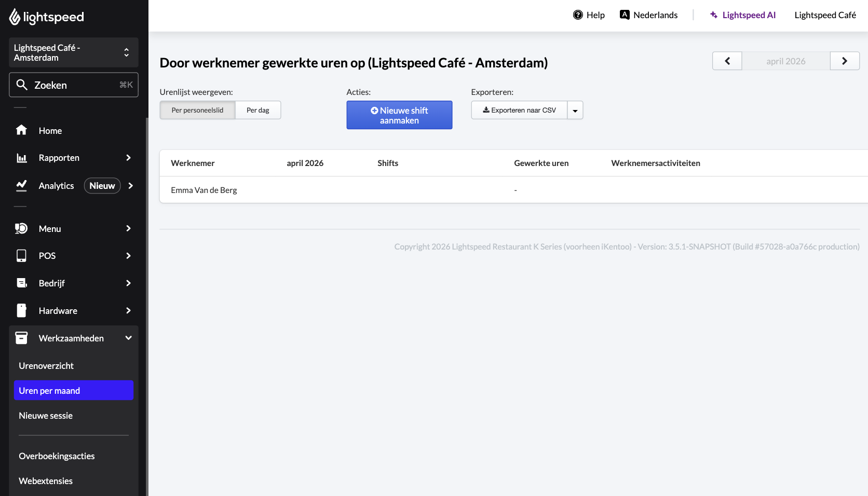Click Nieuwe shift aanmaken button
The image size is (868, 496).
(x=399, y=115)
